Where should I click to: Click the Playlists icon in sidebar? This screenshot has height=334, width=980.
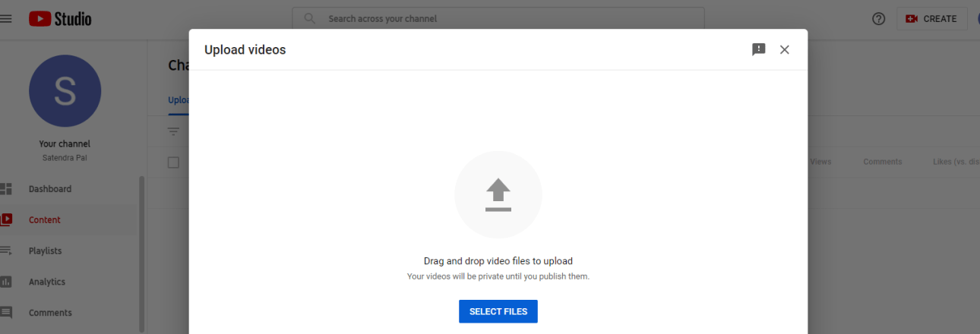7,250
